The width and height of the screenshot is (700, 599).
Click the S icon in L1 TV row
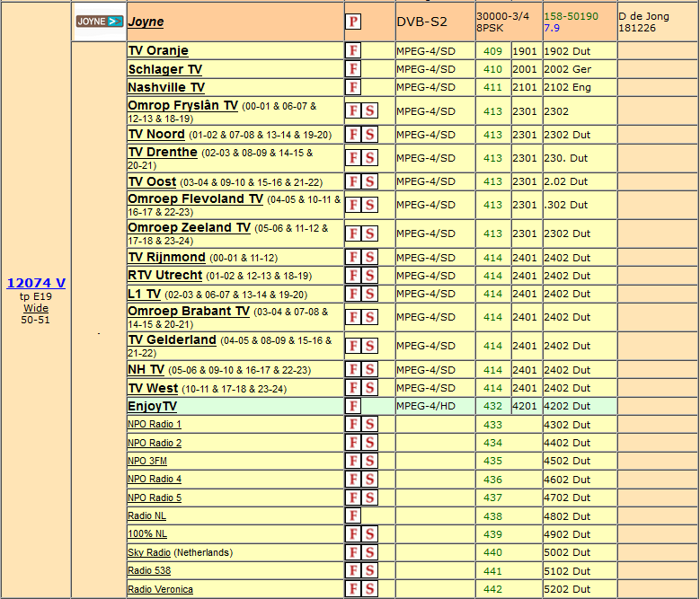(369, 294)
